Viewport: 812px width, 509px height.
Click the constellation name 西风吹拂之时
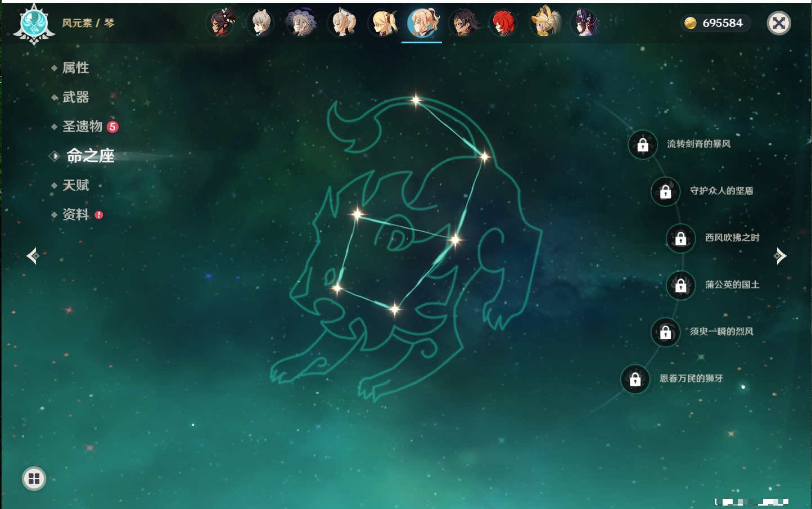tap(733, 237)
